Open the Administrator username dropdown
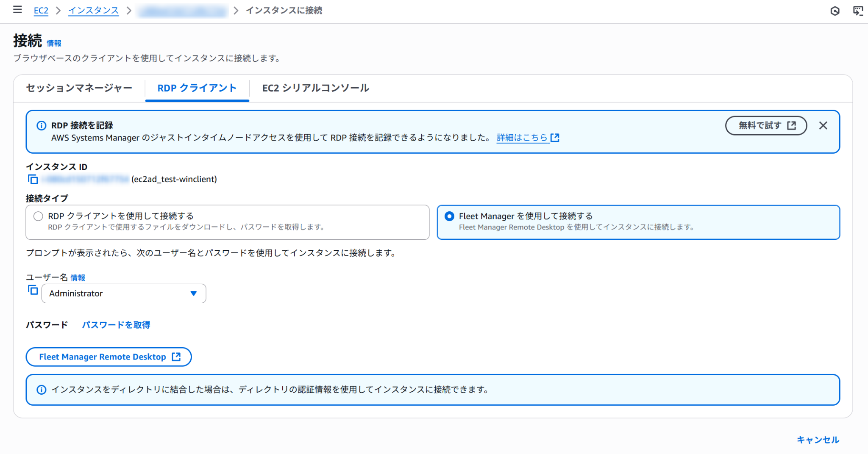 [x=124, y=293]
